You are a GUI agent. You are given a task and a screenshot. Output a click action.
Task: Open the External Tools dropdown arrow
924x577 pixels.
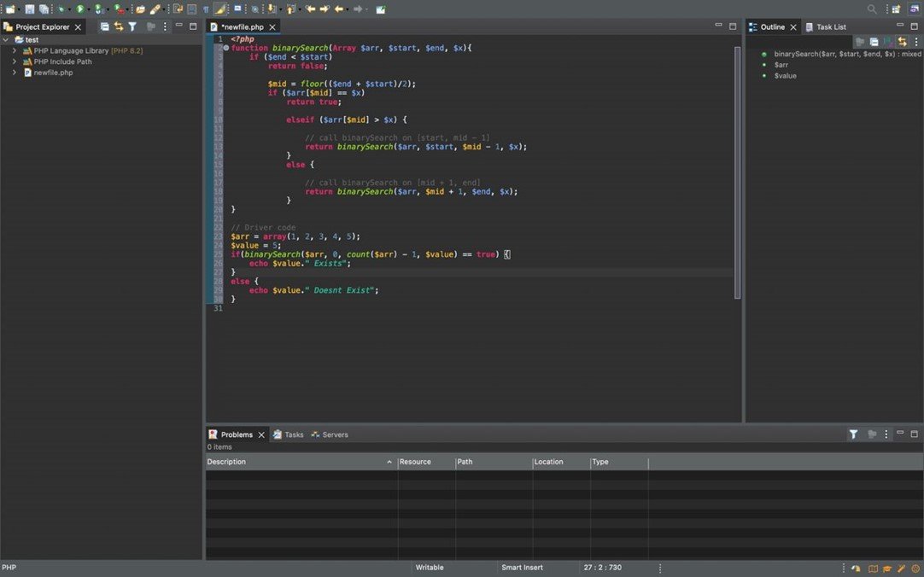128,9
